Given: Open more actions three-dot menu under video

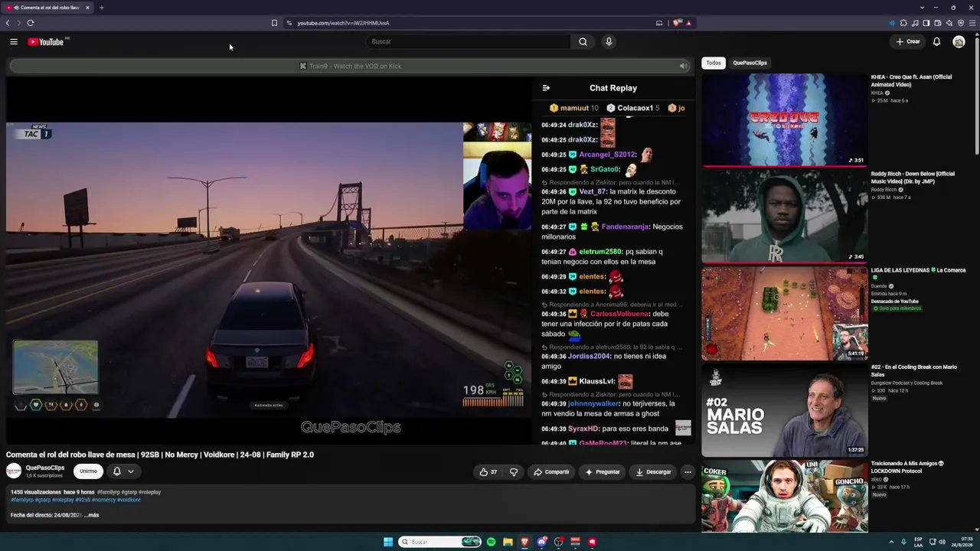Looking at the screenshot, I should [688, 472].
